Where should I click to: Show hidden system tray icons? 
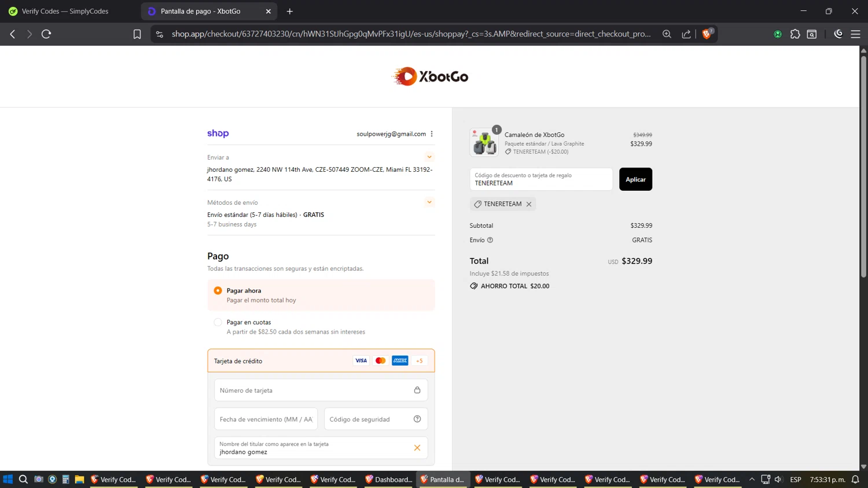pyautogui.click(x=752, y=479)
